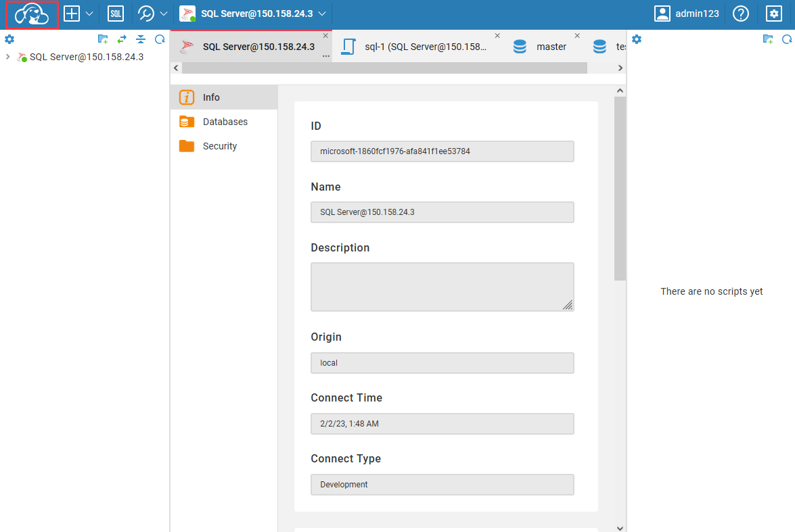
Task: Expand SQL Server@150.158.24.3 tree node
Action: pos(8,57)
